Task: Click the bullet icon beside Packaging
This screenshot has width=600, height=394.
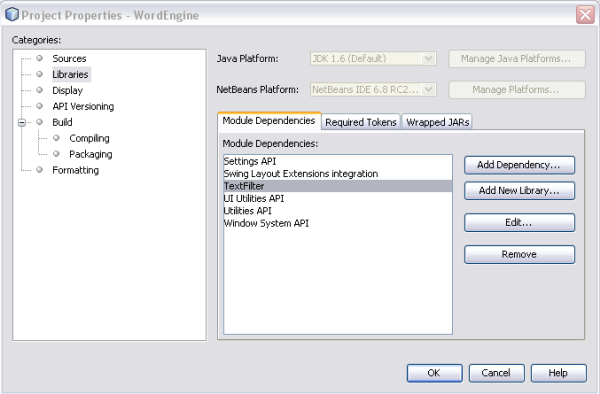Action: (x=56, y=154)
